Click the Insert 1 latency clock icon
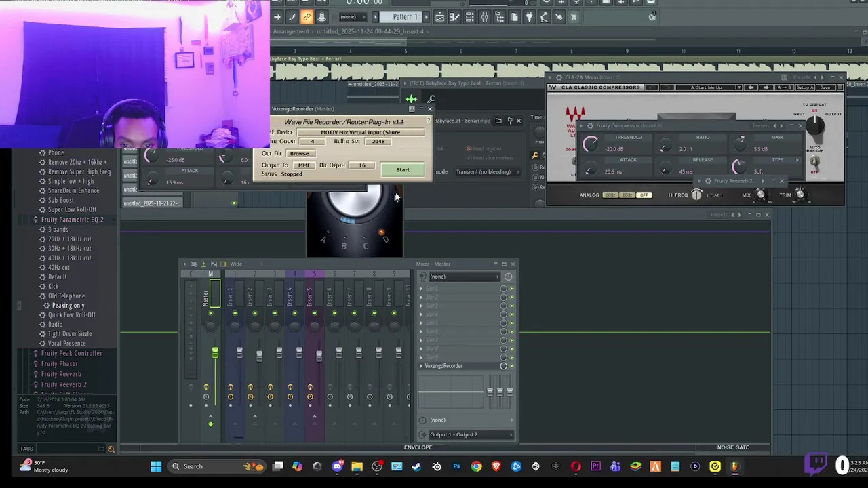This screenshot has height=488, width=868. click(x=231, y=396)
